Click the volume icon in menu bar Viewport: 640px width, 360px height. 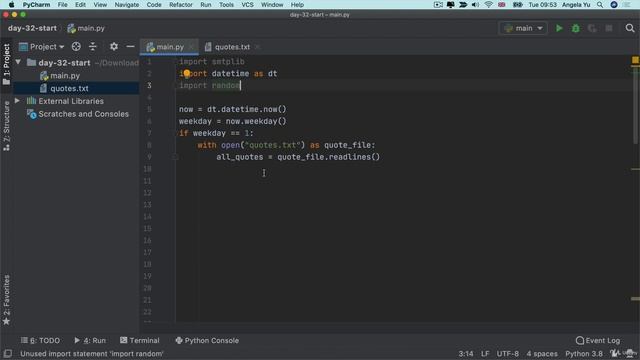tap(476, 4)
